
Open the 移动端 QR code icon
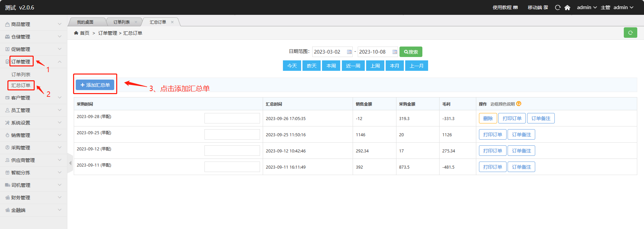(x=546, y=7)
